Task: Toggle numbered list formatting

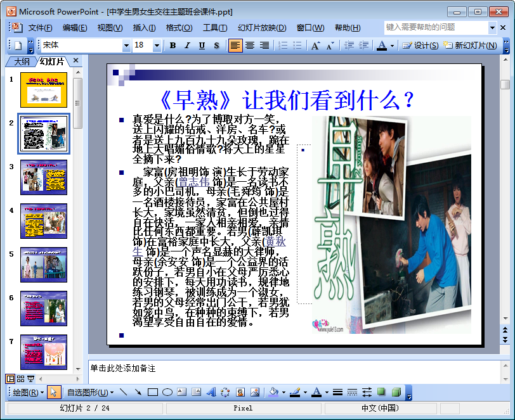Action: pyautogui.click(x=283, y=46)
